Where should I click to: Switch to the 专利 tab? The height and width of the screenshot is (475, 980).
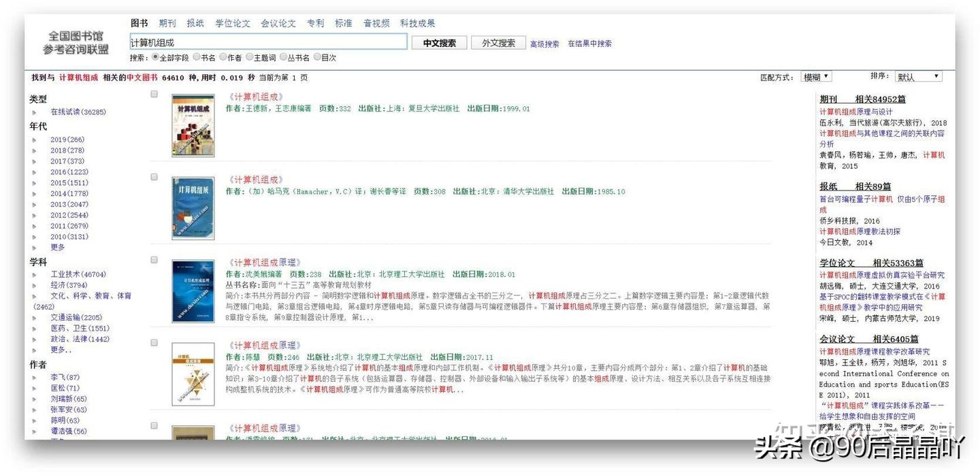click(x=316, y=22)
